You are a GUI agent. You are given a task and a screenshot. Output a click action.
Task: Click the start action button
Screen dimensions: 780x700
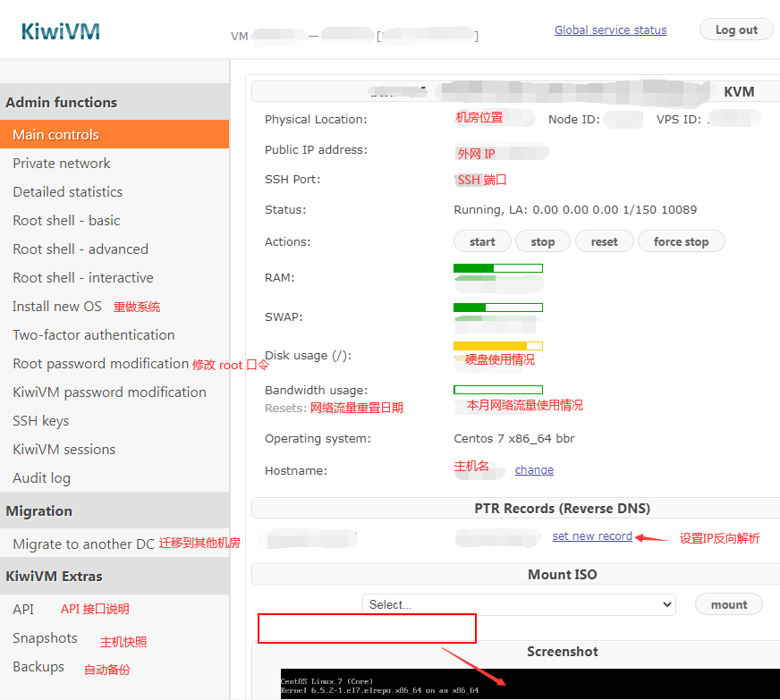[x=482, y=241]
